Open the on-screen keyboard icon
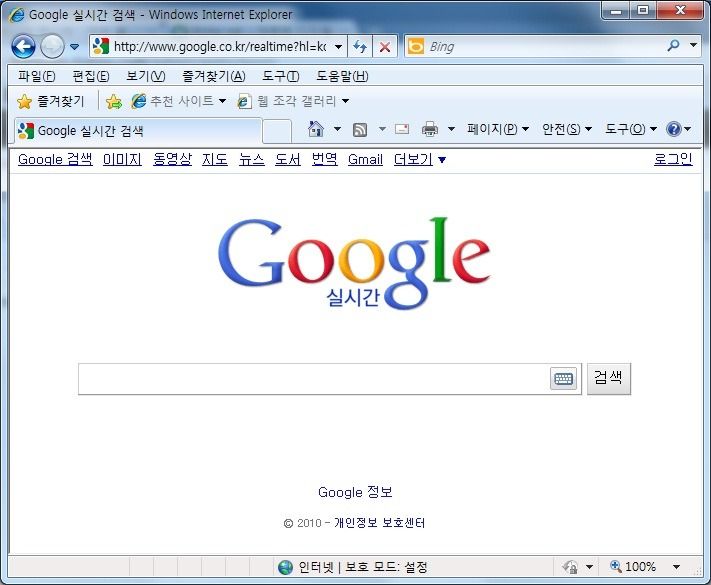This screenshot has width=711, height=585. pyautogui.click(x=564, y=379)
